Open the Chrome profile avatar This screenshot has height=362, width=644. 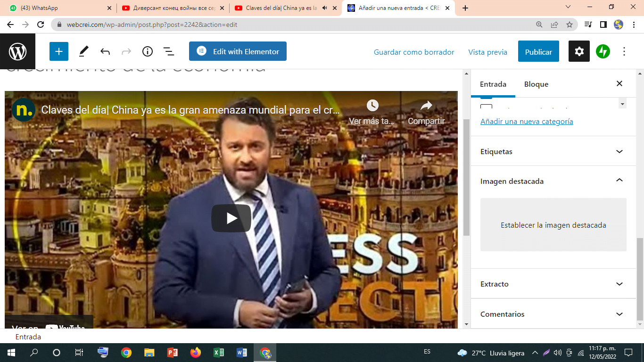(619, 25)
